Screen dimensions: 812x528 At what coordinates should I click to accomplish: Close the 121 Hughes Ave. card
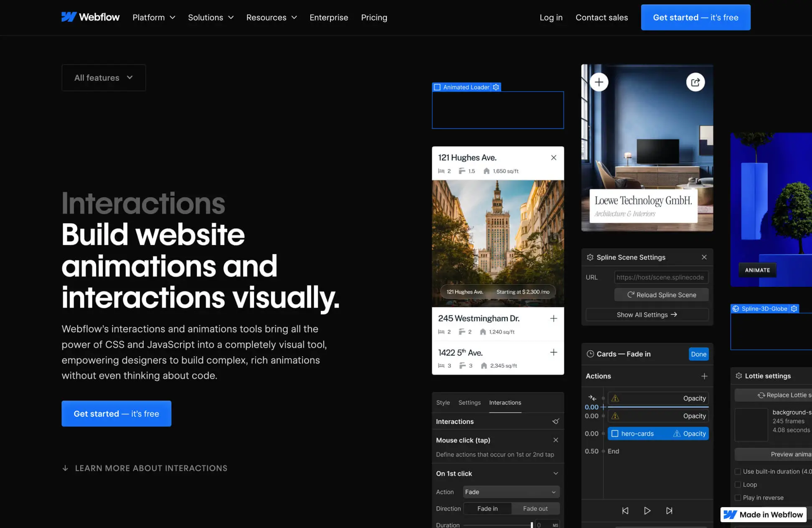[x=553, y=158]
